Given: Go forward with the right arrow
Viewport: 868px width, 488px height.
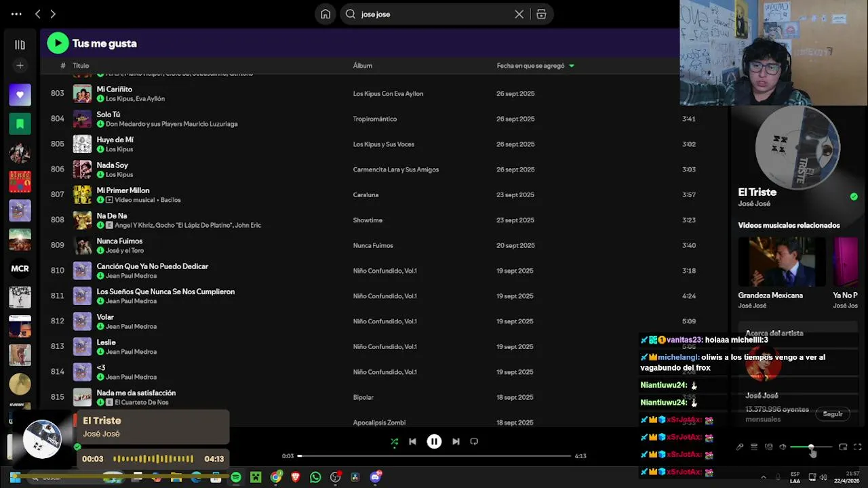Looking at the screenshot, I should pos(53,14).
